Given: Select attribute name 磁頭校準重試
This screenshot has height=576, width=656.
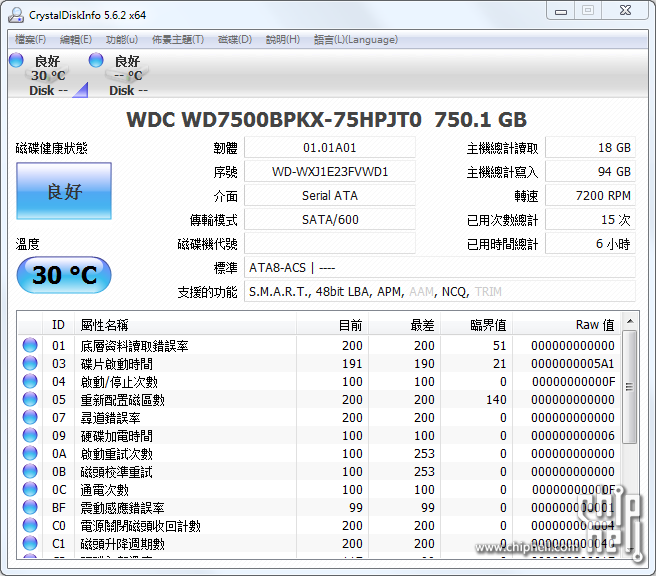Looking at the screenshot, I should 117,472.
